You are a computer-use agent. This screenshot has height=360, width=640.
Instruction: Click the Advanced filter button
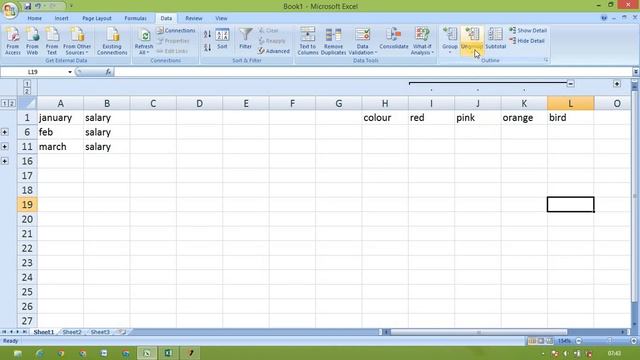273,51
